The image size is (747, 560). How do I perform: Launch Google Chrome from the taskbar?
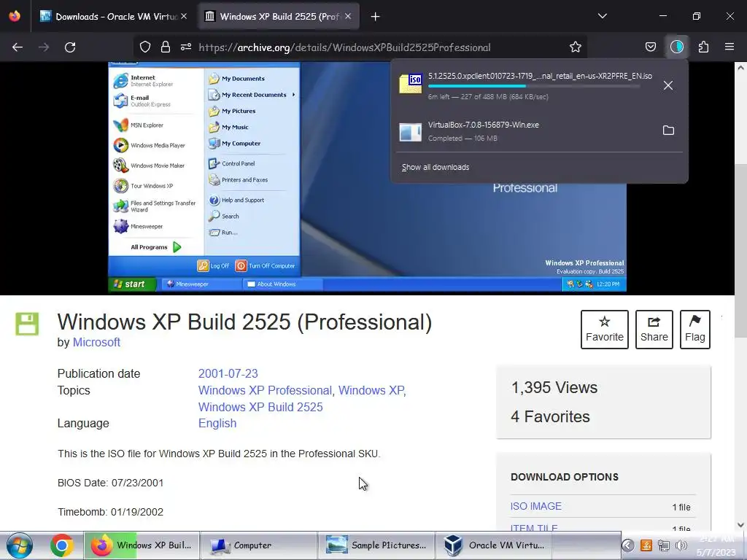(62, 545)
